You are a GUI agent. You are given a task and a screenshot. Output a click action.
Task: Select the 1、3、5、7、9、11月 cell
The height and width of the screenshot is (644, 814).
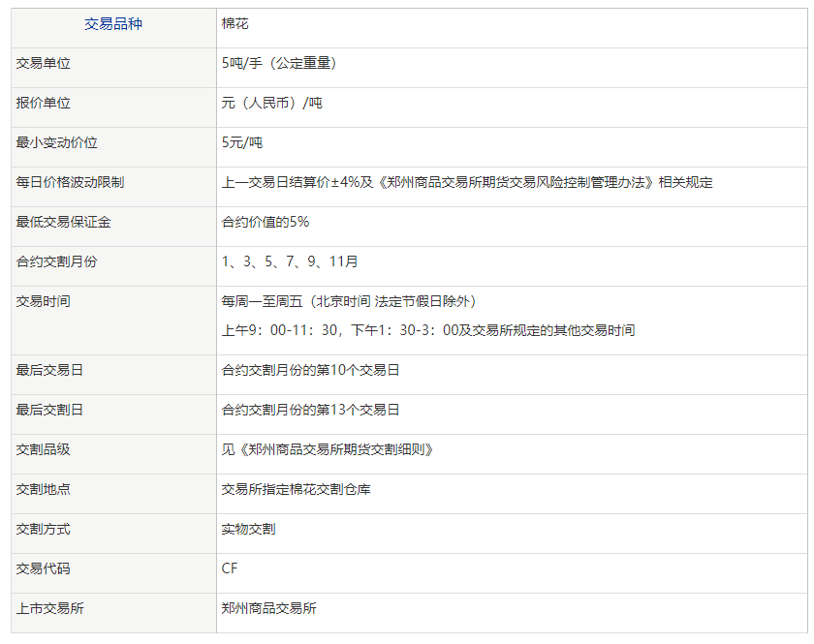coord(291,261)
